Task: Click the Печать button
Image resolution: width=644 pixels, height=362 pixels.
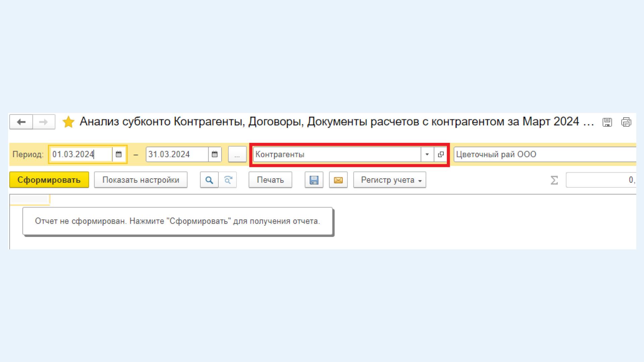Action: (x=270, y=180)
